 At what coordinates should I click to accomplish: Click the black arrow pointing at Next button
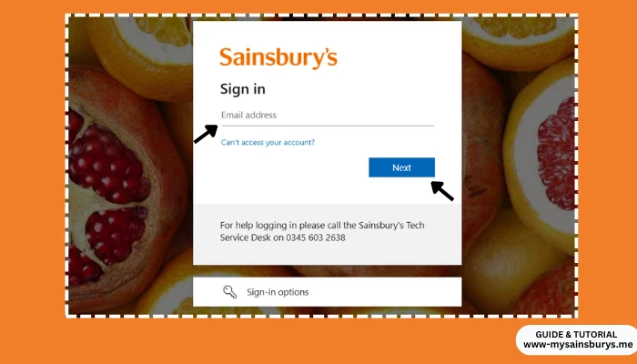click(442, 191)
